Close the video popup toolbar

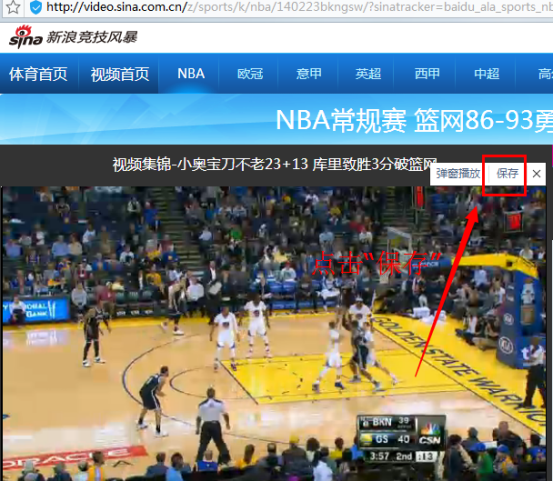click(x=537, y=174)
